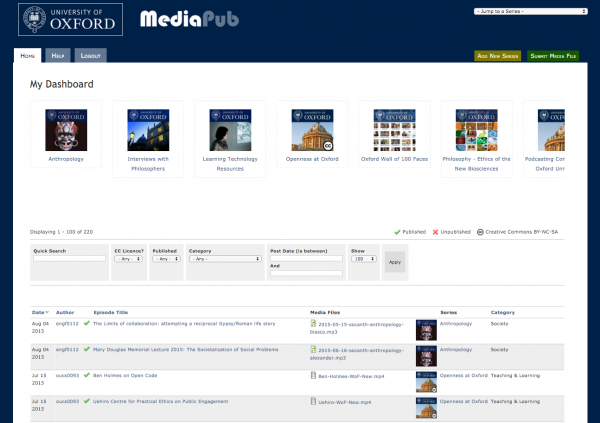Image resolution: width=600 pixels, height=423 pixels.
Task: Click Openness at Oxford link in Ben Holmes row
Action: (x=464, y=376)
